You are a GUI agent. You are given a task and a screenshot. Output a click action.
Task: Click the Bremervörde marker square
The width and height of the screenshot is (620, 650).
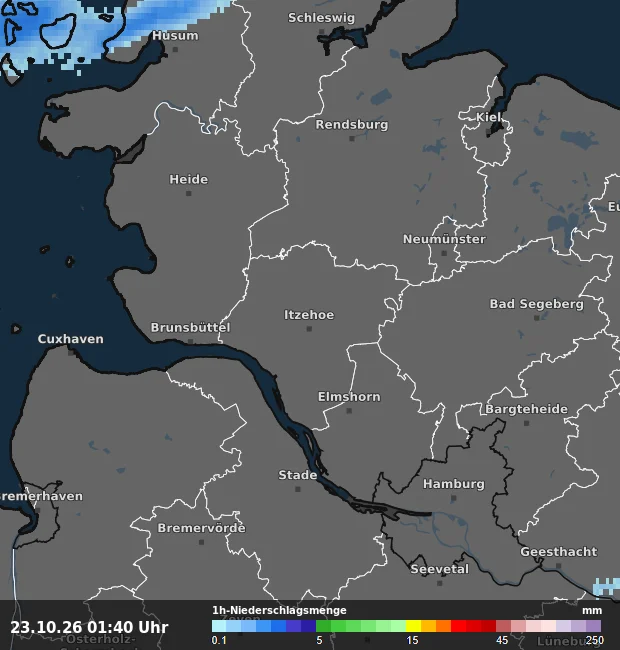201,542
